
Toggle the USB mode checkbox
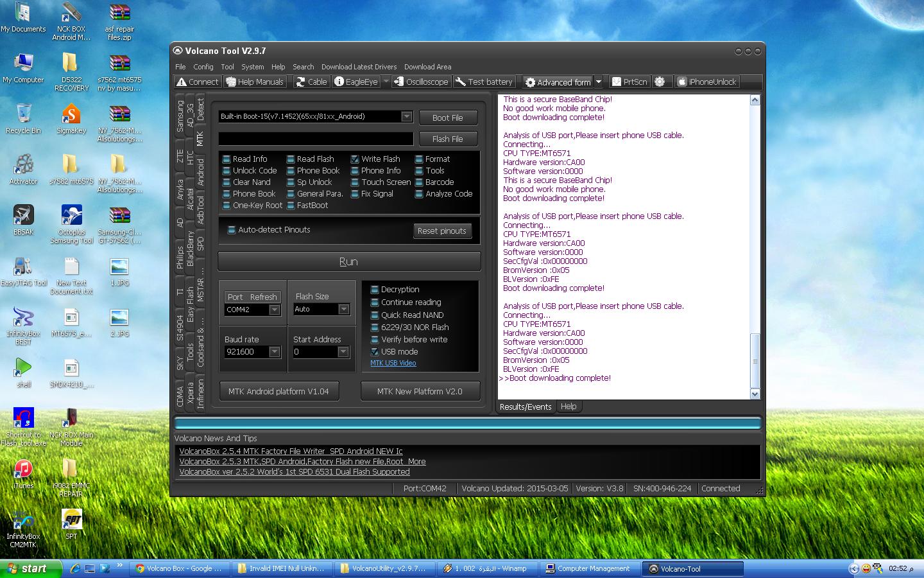[374, 351]
